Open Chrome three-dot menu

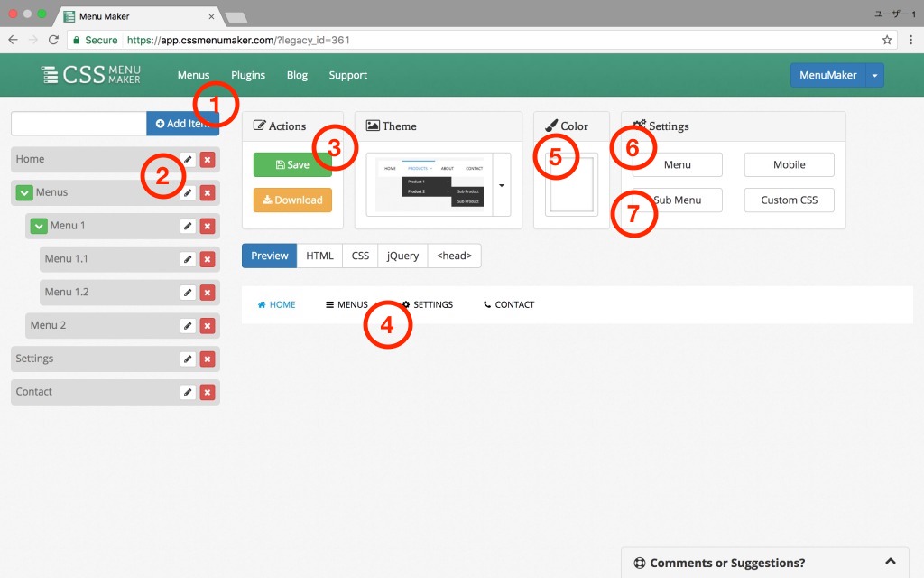910,40
